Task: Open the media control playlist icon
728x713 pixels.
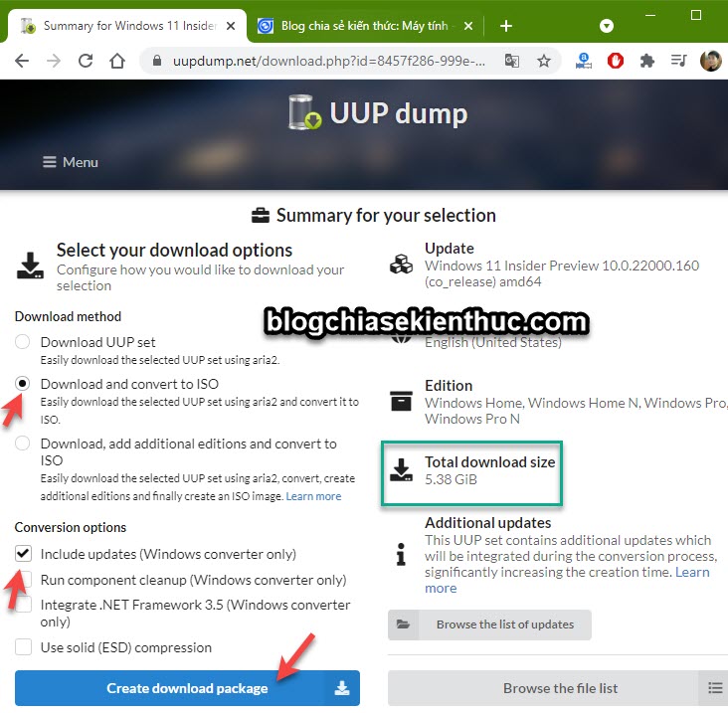Action: [678, 61]
